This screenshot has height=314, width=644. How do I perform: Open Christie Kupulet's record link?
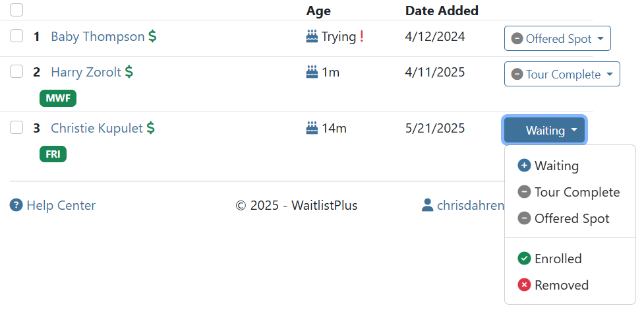pyautogui.click(x=96, y=128)
